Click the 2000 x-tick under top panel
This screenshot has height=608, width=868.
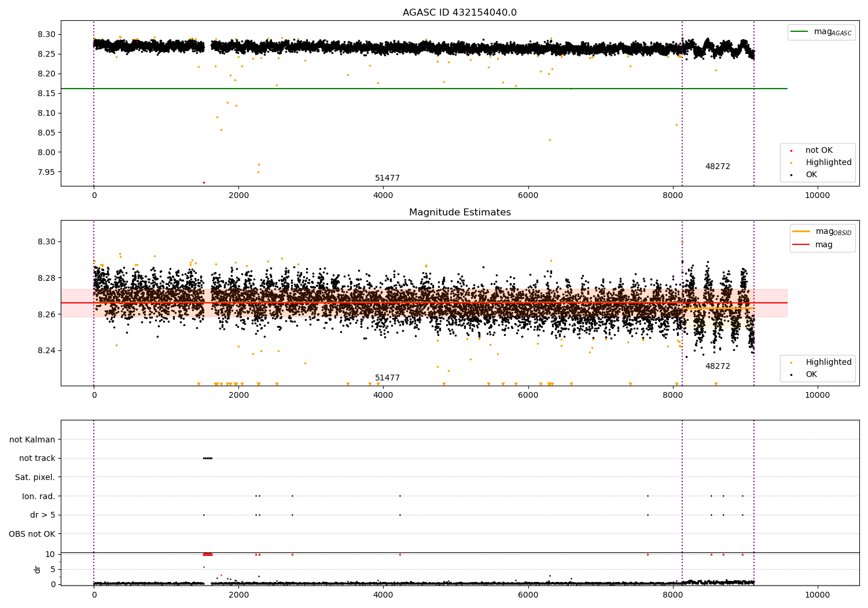[238, 196]
